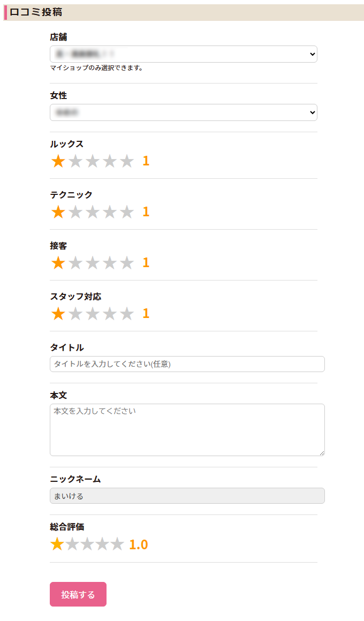Set ルックス rating to three stars
The image size is (364, 621).
click(x=93, y=161)
